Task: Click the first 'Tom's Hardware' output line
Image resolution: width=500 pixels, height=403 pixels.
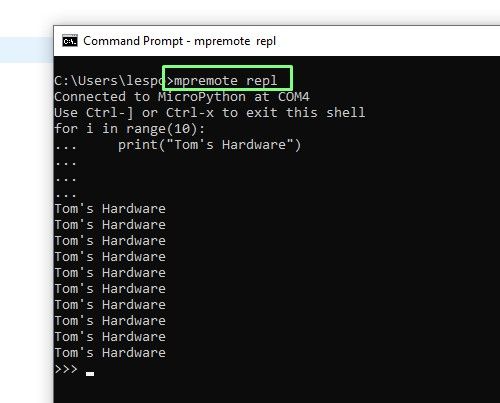Action: coord(110,209)
